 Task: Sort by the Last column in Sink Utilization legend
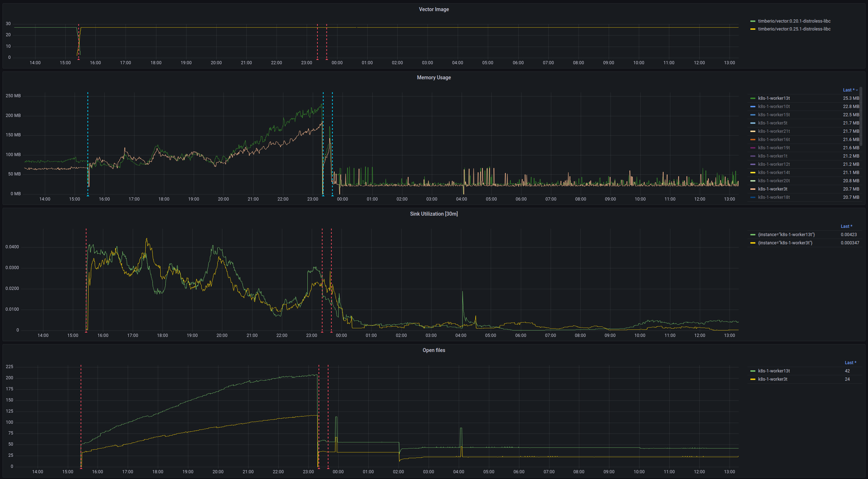846,226
